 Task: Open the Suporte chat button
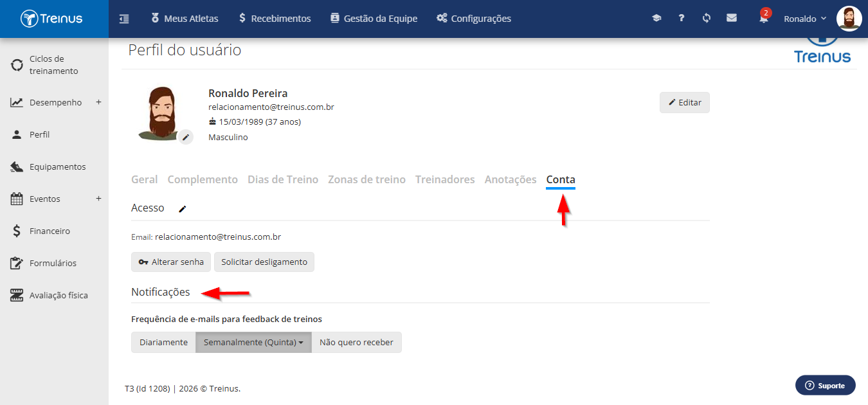coord(826,385)
